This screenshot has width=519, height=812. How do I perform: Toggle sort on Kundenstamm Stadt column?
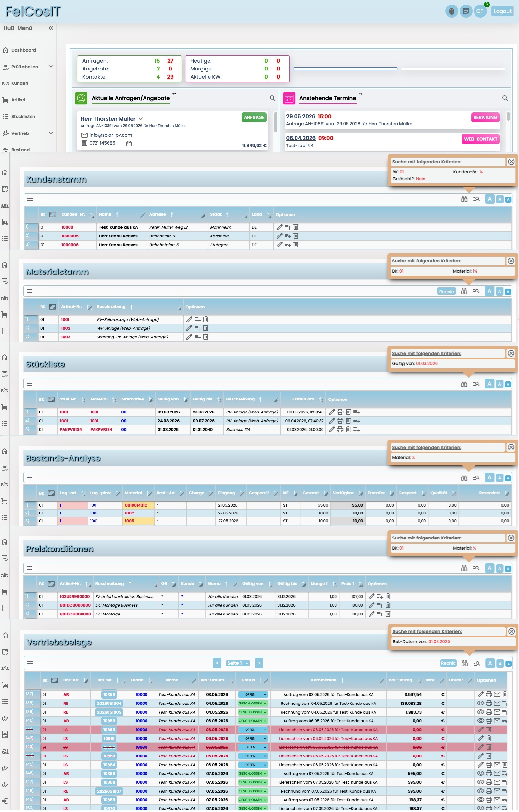pyautogui.click(x=227, y=214)
